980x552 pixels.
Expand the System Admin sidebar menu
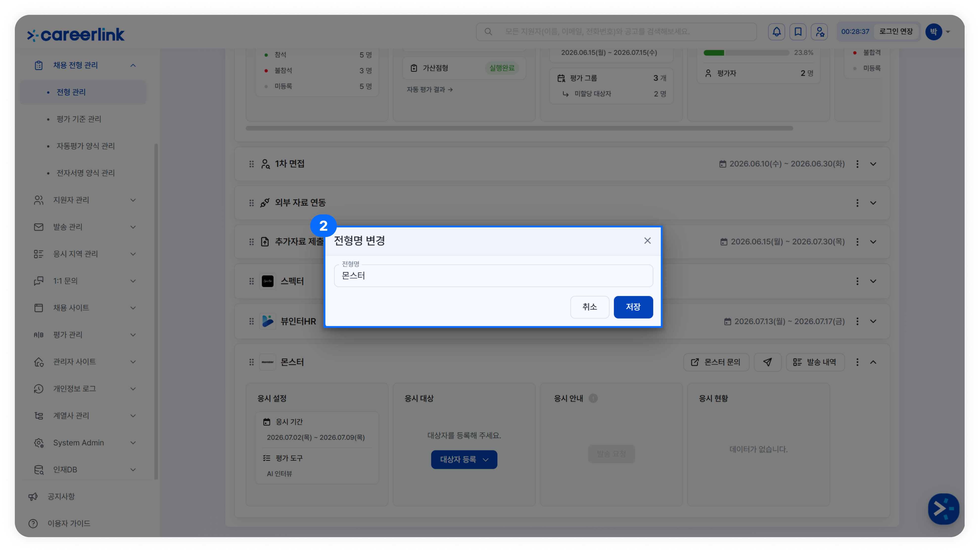[133, 443]
